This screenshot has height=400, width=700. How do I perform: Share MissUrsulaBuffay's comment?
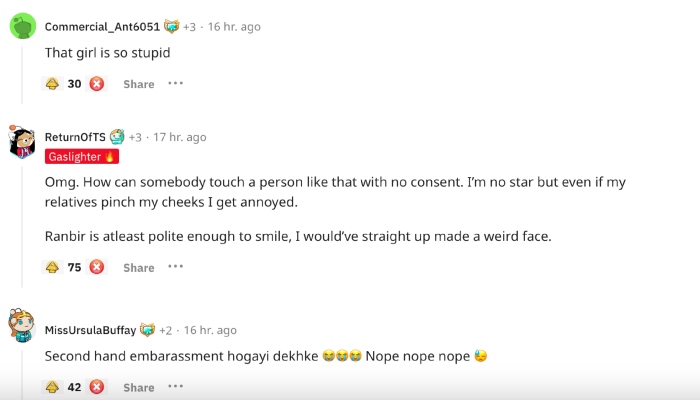(139, 387)
